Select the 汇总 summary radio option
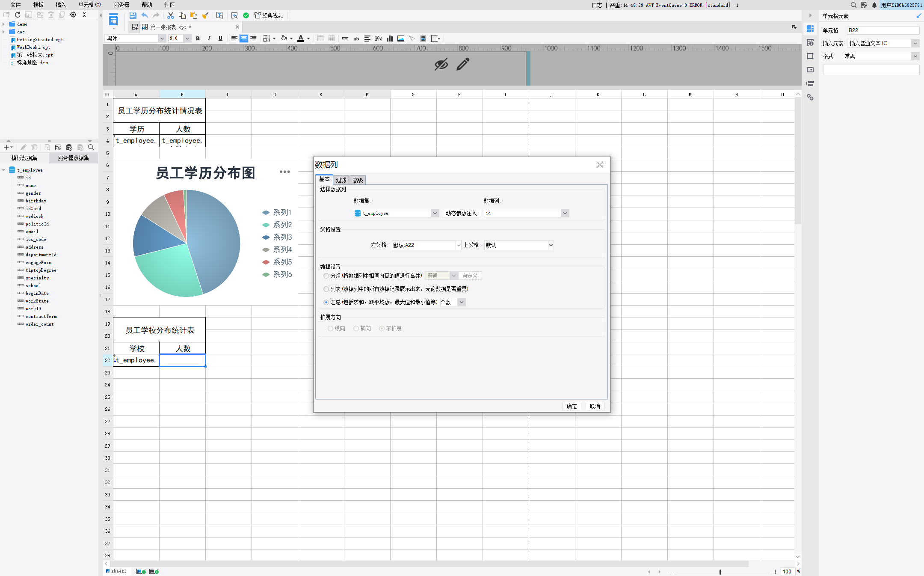The image size is (924, 576). (326, 303)
